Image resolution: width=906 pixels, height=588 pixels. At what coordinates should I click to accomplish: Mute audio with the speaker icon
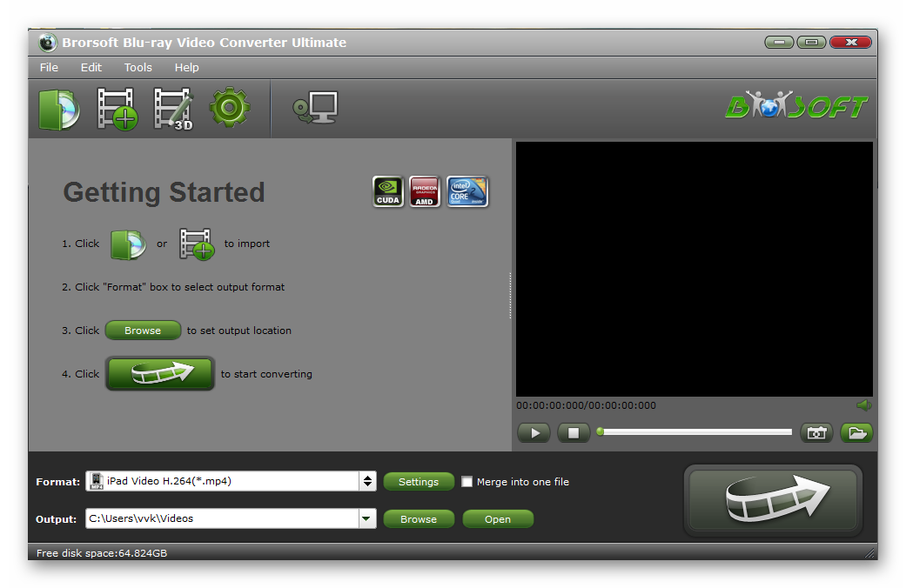point(864,405)
